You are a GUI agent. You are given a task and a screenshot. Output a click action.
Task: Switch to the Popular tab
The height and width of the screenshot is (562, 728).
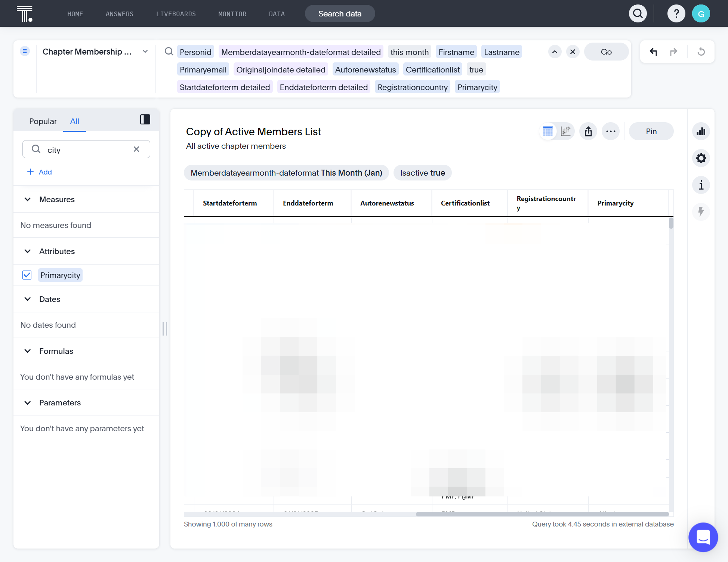(x=43, y=121)
